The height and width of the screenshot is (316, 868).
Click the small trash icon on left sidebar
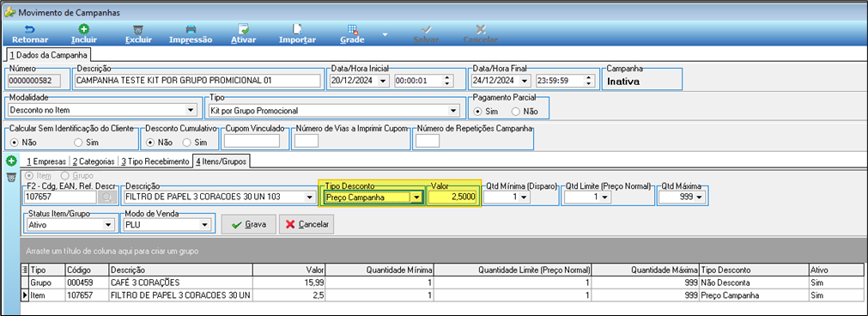pos(11,178)
